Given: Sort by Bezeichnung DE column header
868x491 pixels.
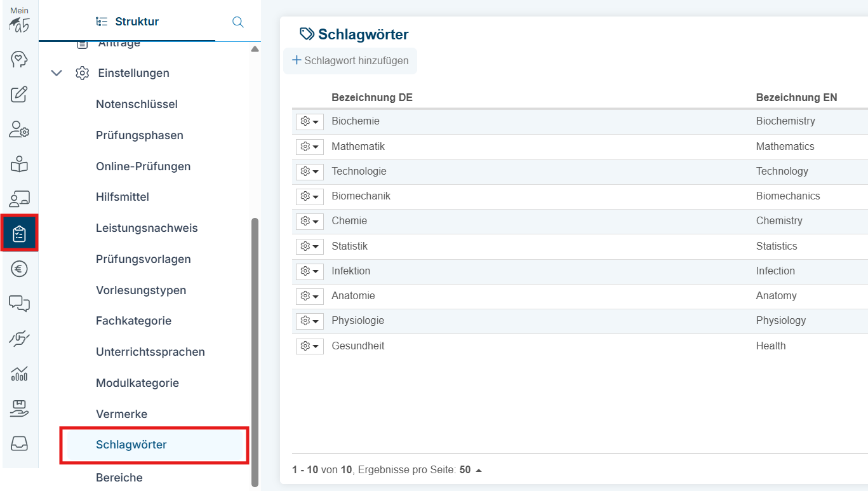Looking at the screenshot, I should [371, 97].
